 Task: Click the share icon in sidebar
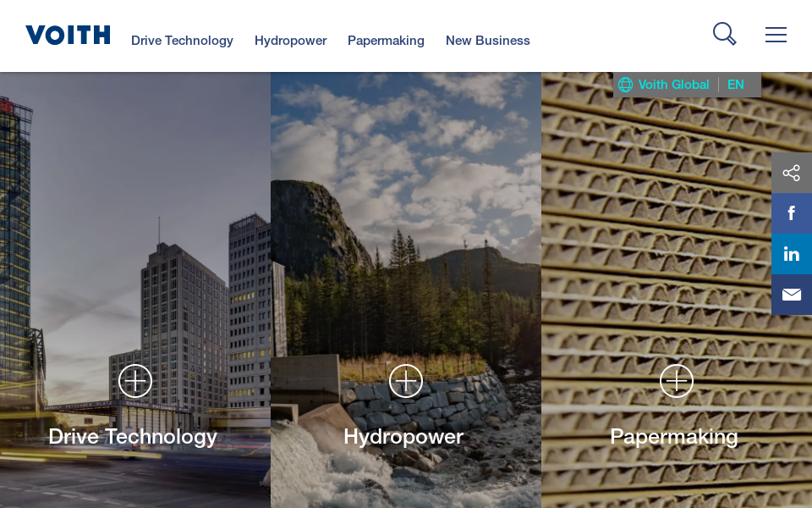pyautogui.click(x=792, y=173)
